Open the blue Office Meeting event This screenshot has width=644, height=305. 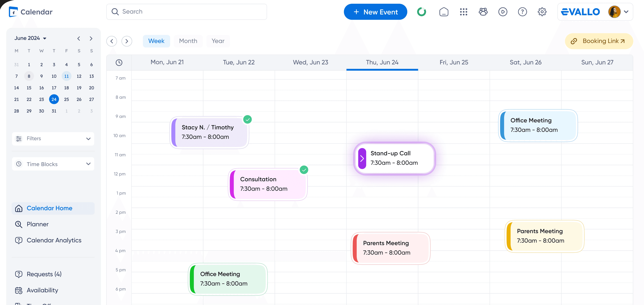[x=538, y=126]
